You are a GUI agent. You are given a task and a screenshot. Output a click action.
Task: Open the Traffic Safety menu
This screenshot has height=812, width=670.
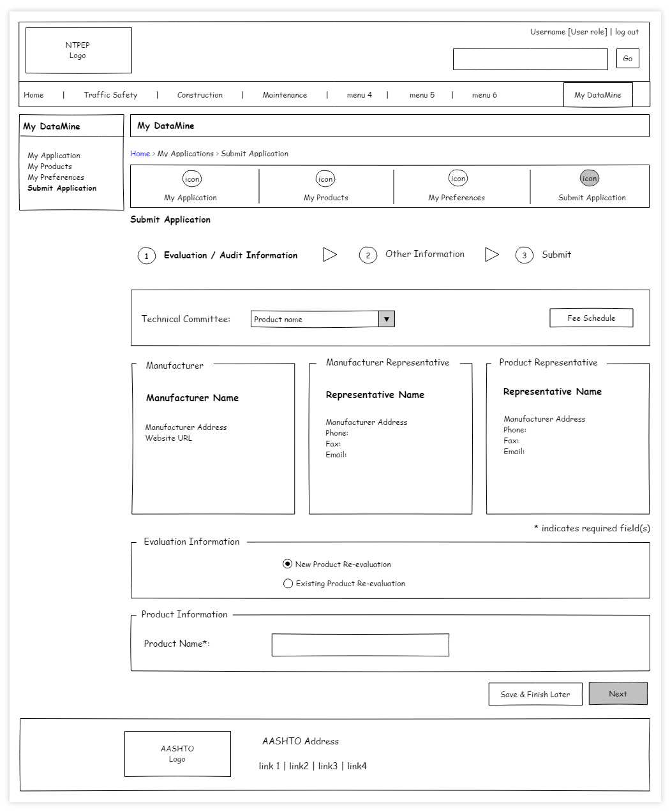[x=110, y=94]
